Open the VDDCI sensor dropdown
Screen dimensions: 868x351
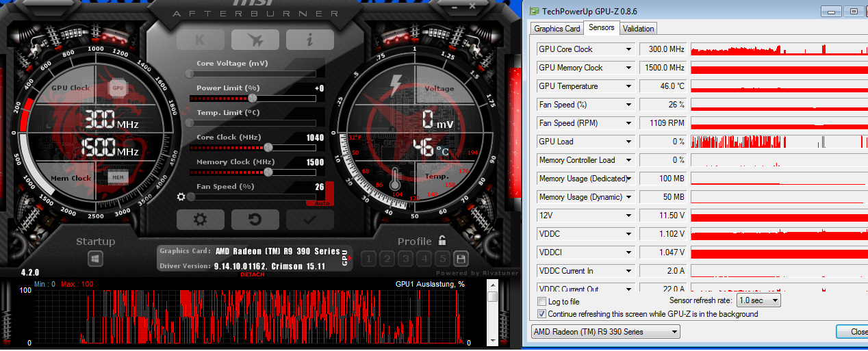[x=628, y=252]
